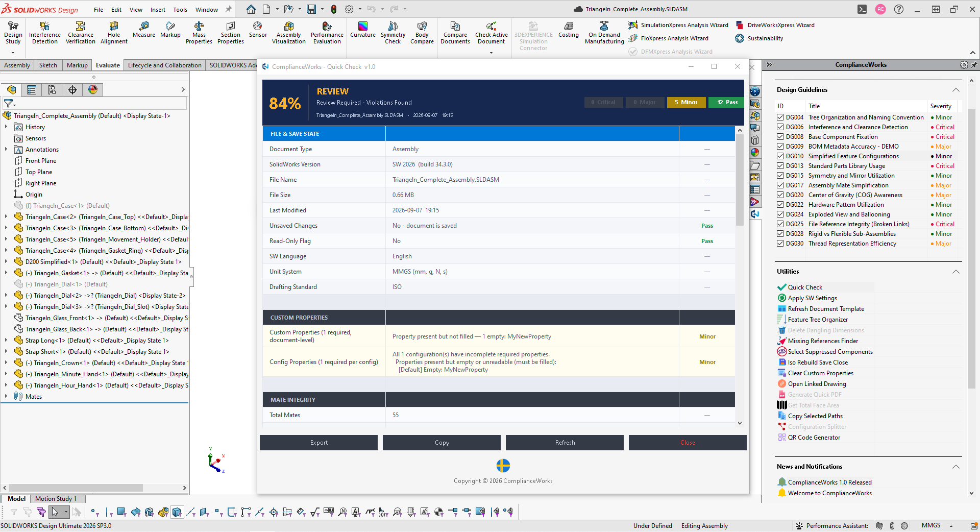Open the Costing tool
Image resolution: width=980 pixels, height=532 pixels.
(569, 30)
